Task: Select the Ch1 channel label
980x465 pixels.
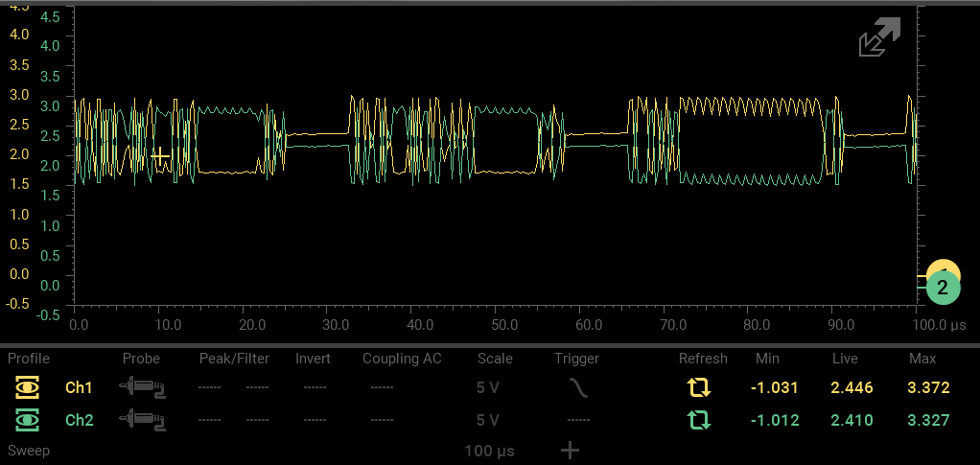Action: tap(79, 388)
